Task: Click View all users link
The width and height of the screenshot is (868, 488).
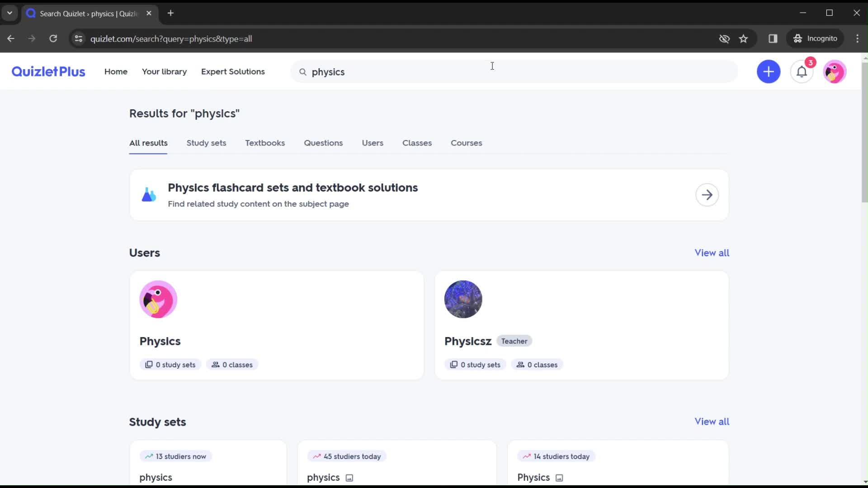Action: 712,252
